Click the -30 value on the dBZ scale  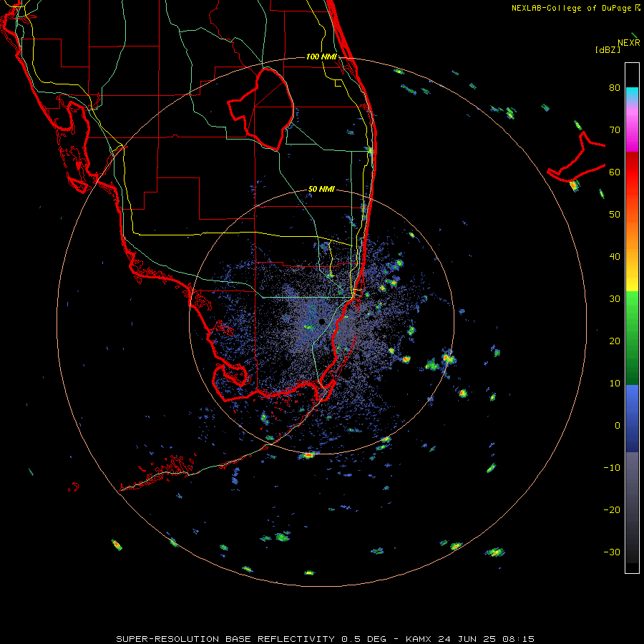[612, 552]
